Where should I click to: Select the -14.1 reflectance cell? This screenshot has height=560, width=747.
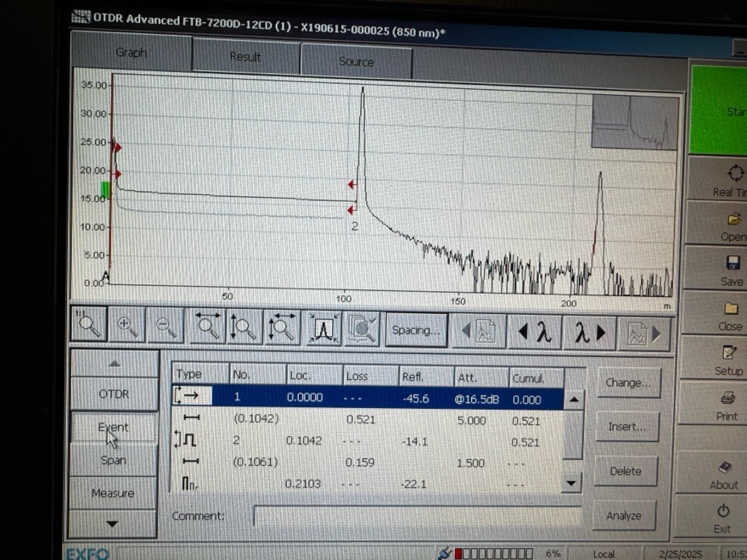point(415,441)
